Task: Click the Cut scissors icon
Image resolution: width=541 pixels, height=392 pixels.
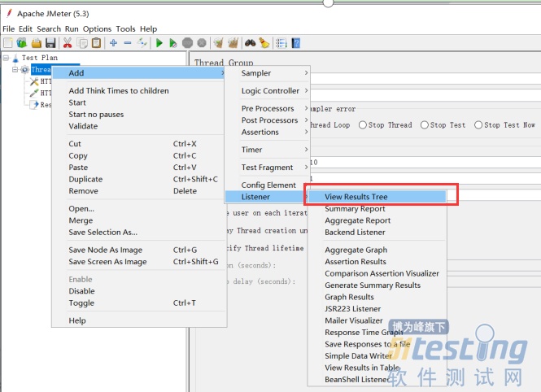Action: coord(68,43)
